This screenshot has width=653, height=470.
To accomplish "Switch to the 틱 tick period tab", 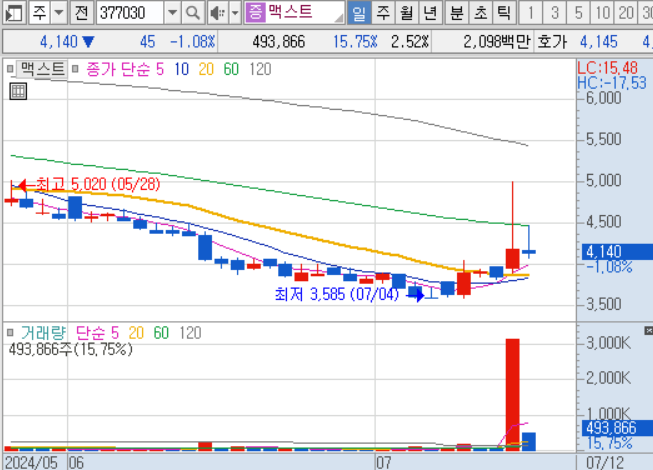I will pyautogui.click(x=504, y=12).
